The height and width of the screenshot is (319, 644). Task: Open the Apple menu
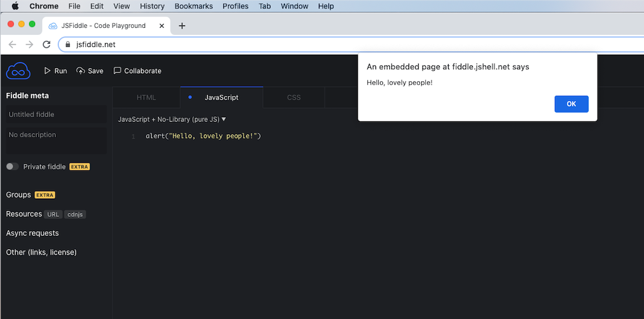(15, 6)
